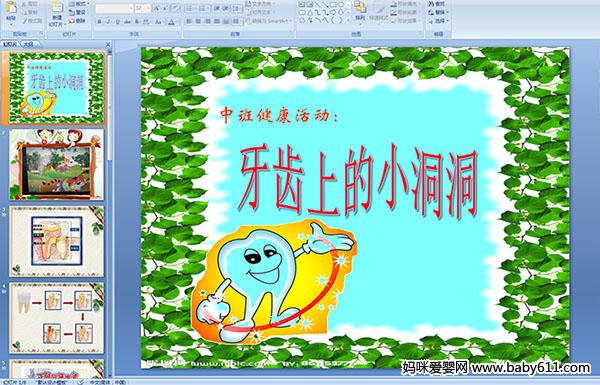The image size is (600, 385).
Task: Select the oval shape in shapes gallery
Action: pos(340,5)
